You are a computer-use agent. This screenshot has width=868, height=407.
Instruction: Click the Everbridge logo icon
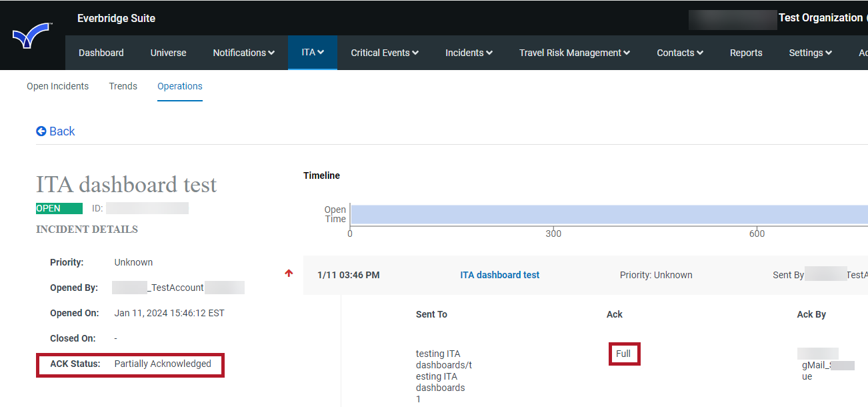31,35
